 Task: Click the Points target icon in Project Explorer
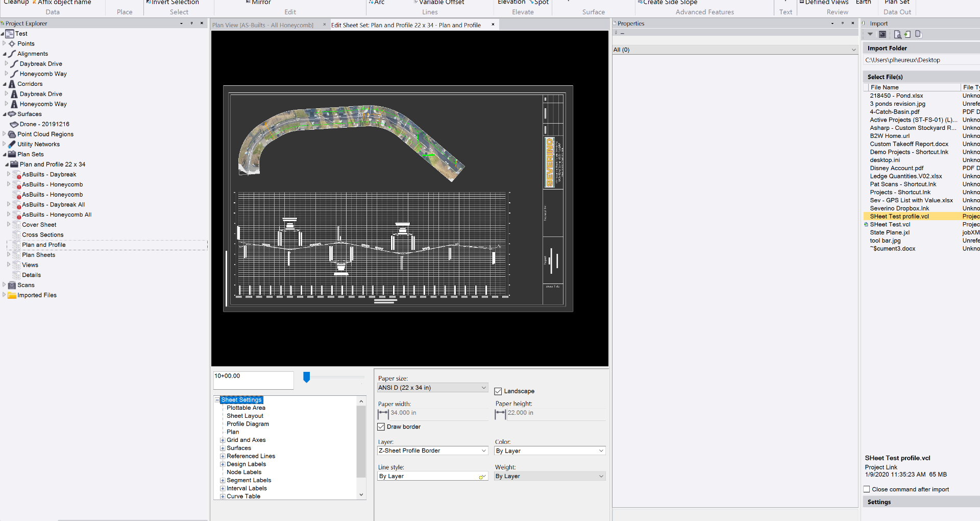point(12,44)
